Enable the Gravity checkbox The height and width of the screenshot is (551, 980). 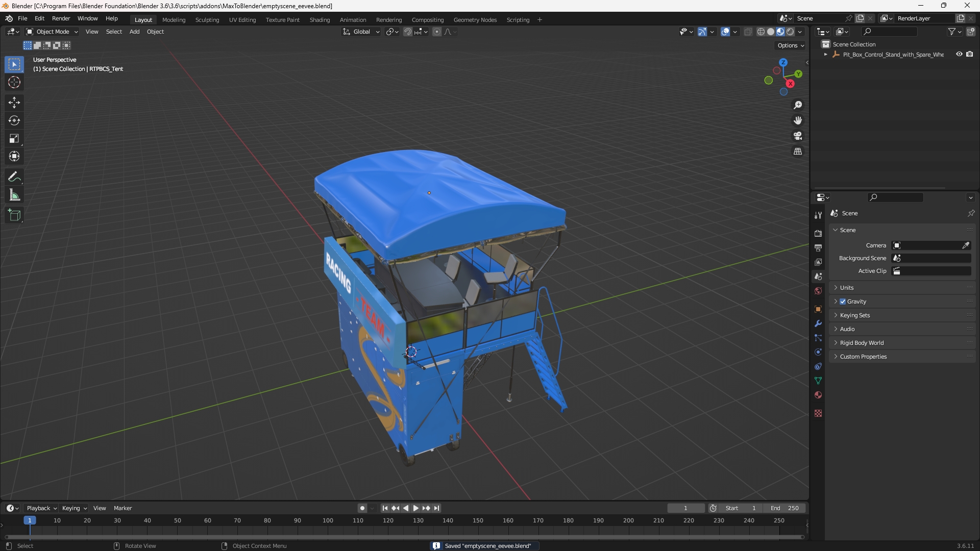pyautogui.click(x=843, y=302)
